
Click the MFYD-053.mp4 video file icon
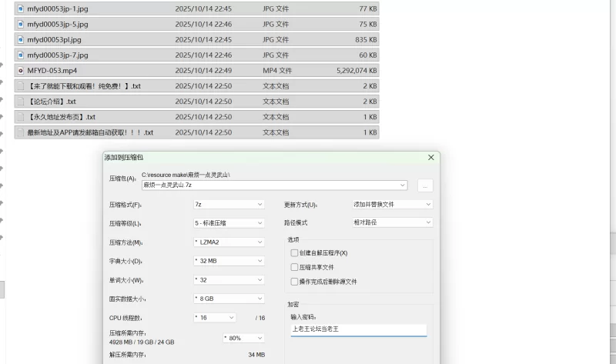(21, 70)
